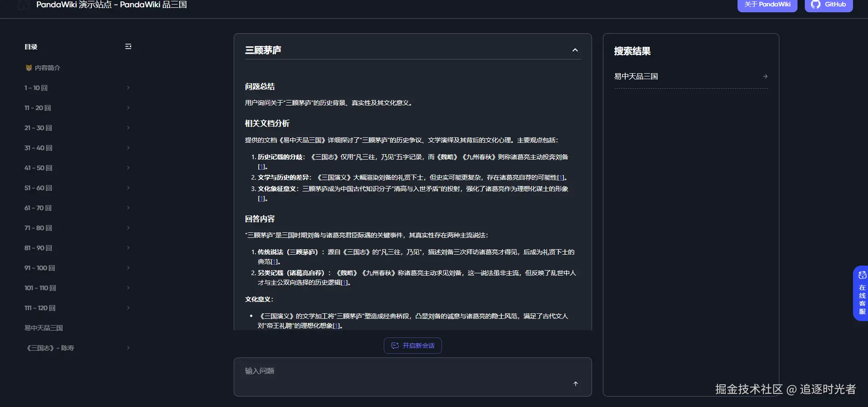Screen dimensions: 868x407
Task: Select the 1 - 10 回 folder label
Action: pos(36,88)
